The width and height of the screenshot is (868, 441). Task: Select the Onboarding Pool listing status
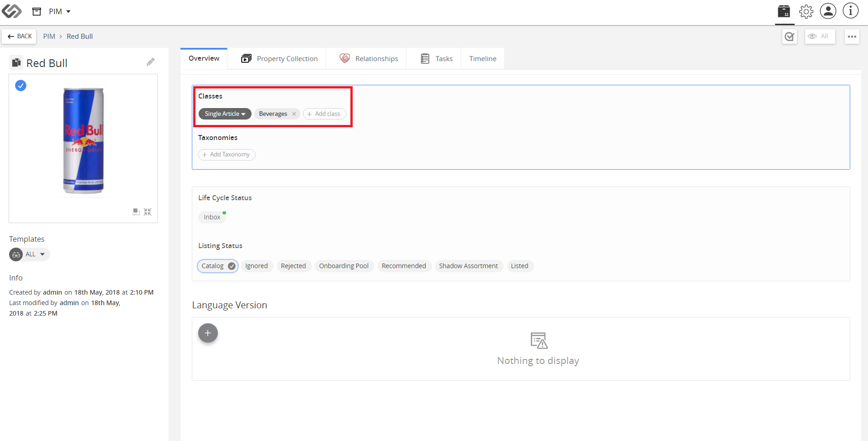(344, 266)
